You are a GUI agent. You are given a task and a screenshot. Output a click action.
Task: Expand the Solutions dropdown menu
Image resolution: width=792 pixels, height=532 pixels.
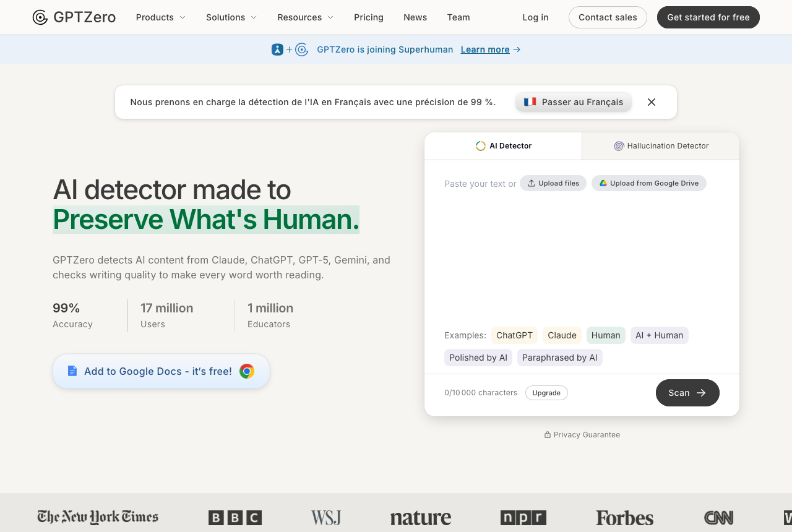coord(231,17)
